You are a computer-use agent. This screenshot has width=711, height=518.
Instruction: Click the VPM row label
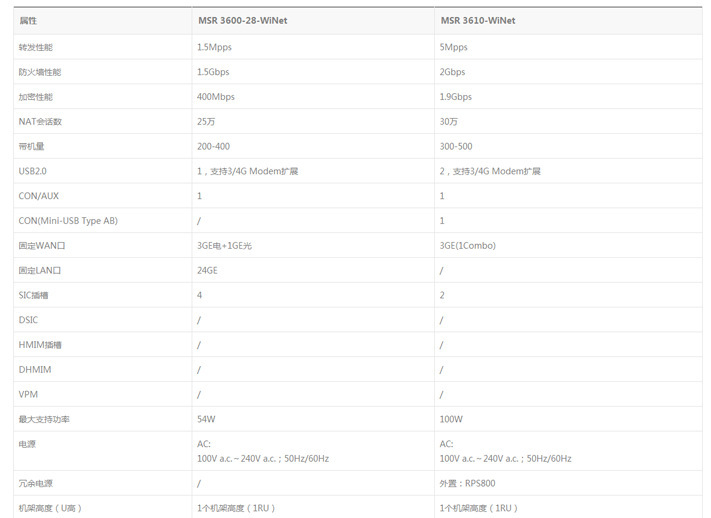coord(28,395)
